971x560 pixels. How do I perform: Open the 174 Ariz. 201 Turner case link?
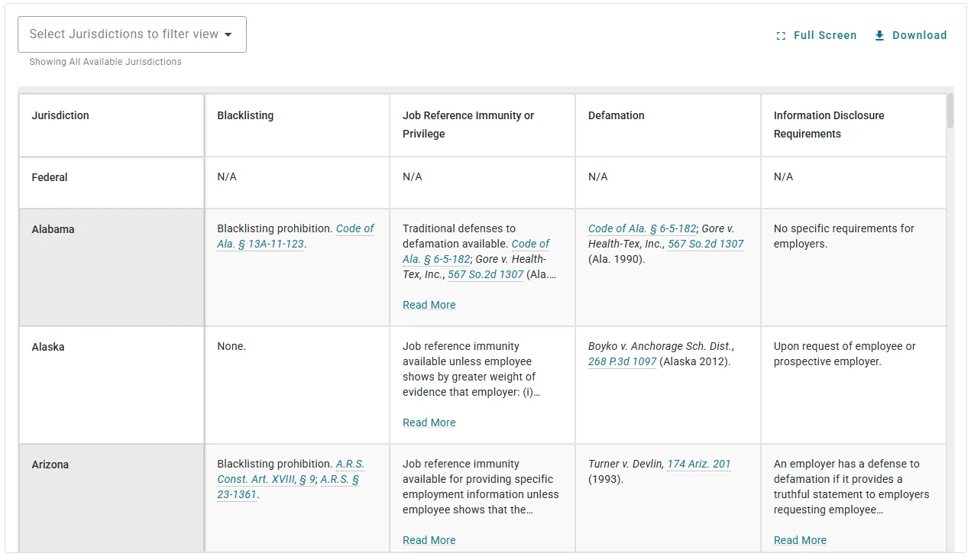(698, 463)
